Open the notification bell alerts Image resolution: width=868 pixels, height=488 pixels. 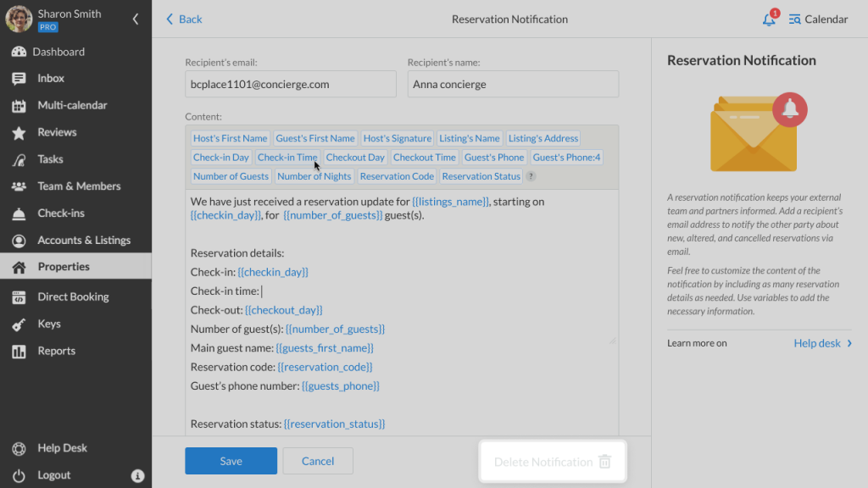(768, 19)
